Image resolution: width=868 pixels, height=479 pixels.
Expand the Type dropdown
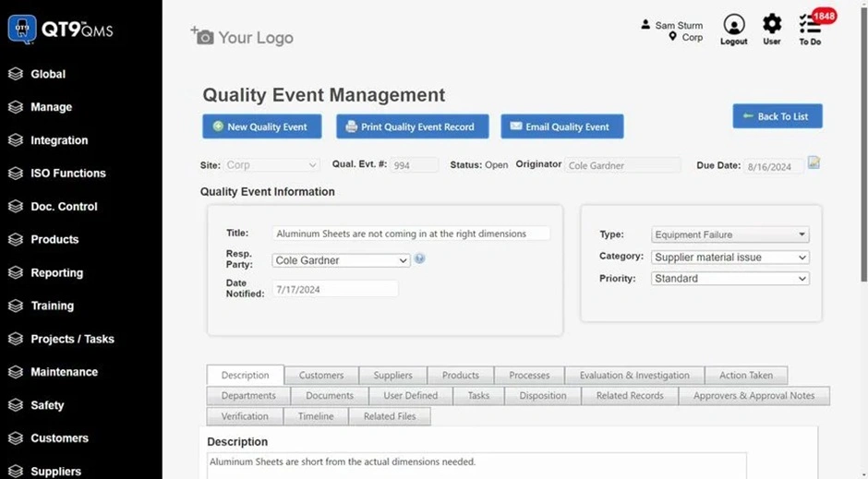click(730, 235)
